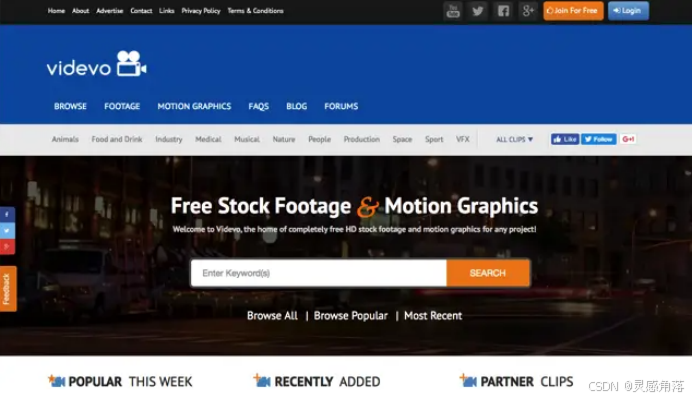Select the Animals category
This screenshot has width=692, height=400.
click(x=65, y=139)
